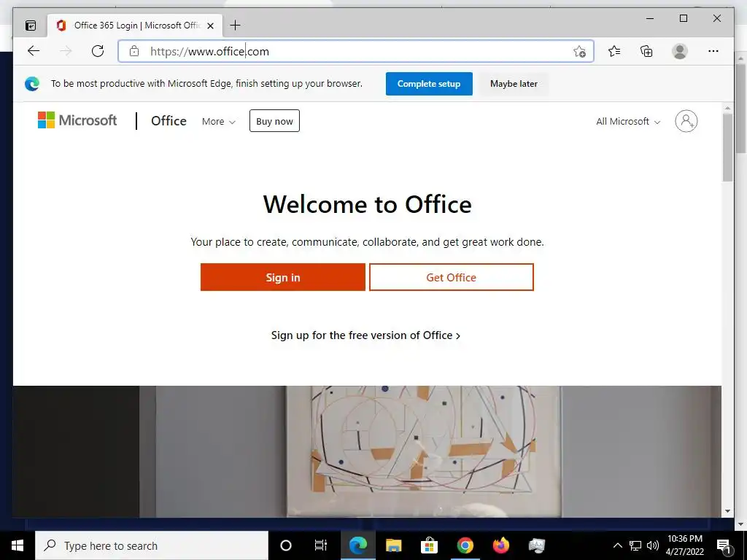Refresh the Office page
The height and width of the screenshot is (560, 747).
tap(98, 51)
